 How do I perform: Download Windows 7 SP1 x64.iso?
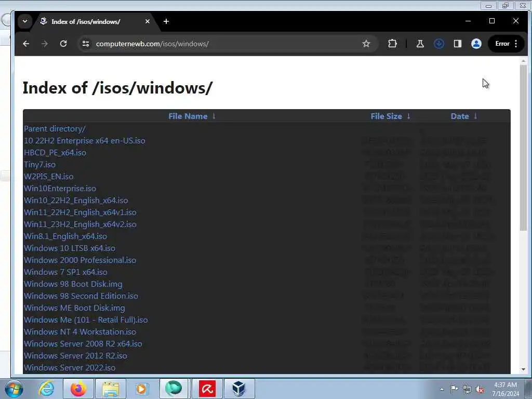[65, 272]
